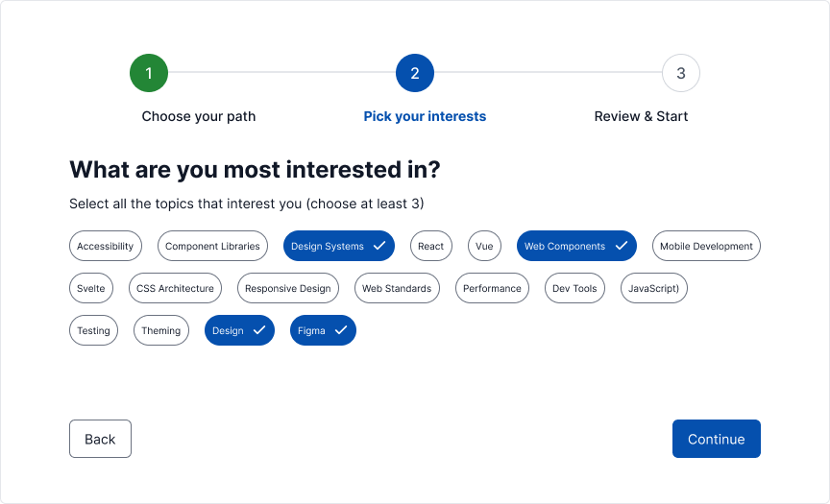Unselect the Figma topic chip

(x=323, y=330)
